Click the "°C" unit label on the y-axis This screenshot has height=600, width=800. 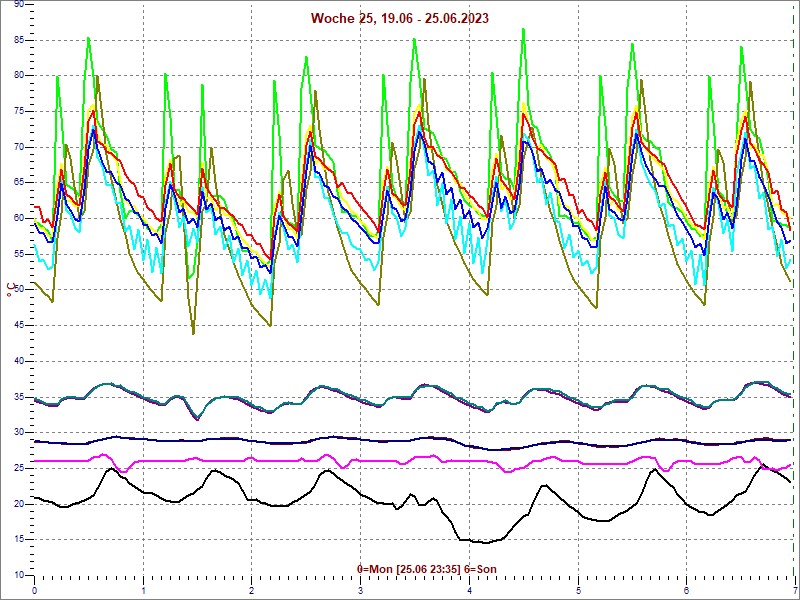pyautogui.click(x=11, y=290)
